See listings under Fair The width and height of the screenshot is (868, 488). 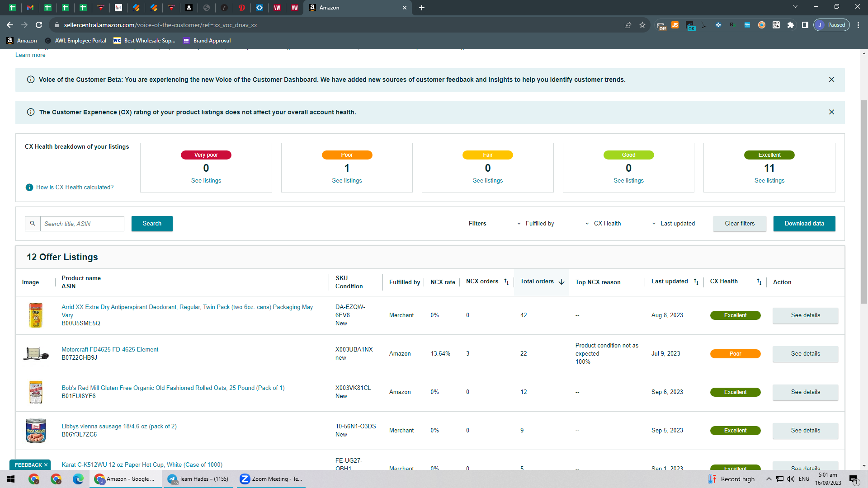tap(488, 180)
